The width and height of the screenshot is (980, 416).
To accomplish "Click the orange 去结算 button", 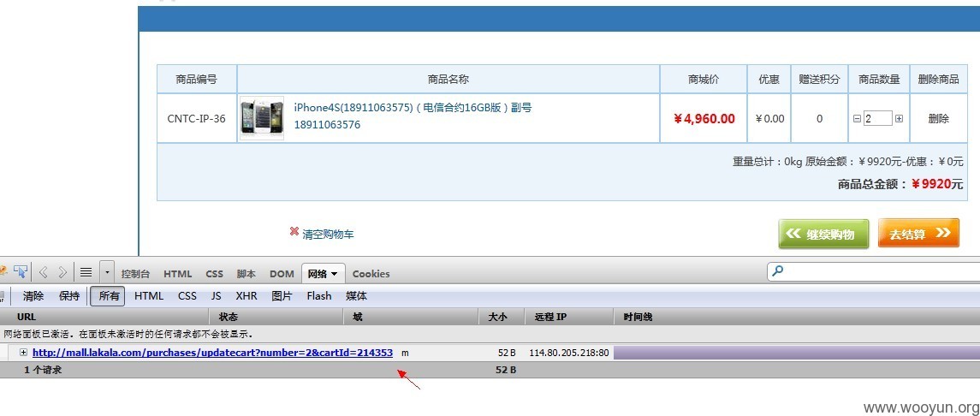I will click(918, 233).
